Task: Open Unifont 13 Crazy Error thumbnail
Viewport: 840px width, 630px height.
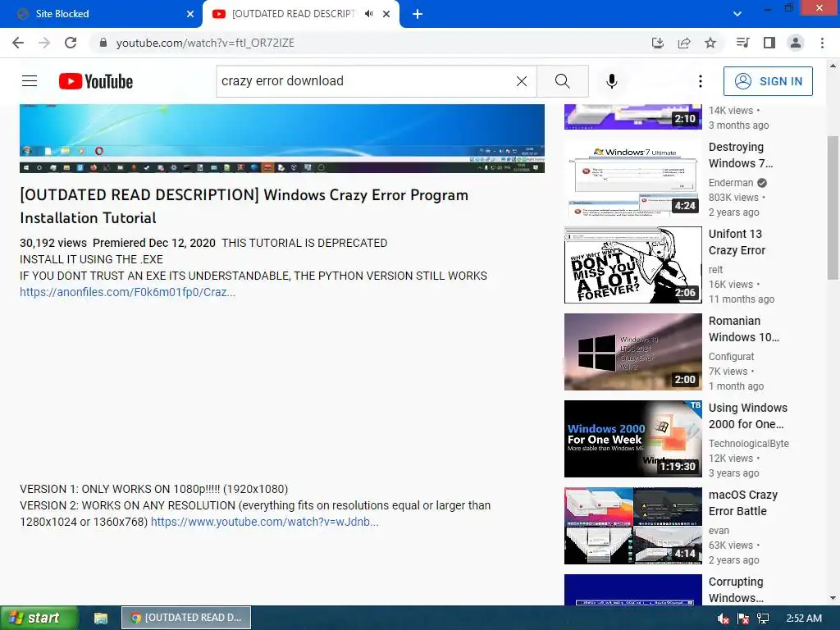Action: [x=632, y=265]
